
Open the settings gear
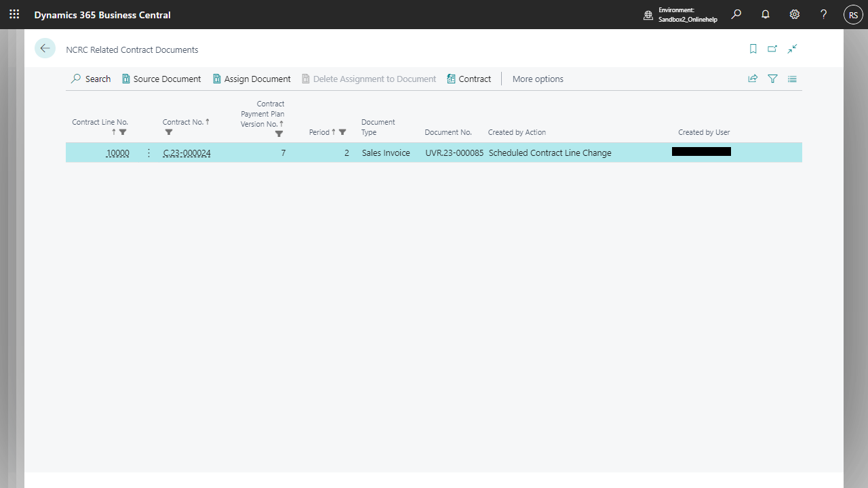click(795, 14)
